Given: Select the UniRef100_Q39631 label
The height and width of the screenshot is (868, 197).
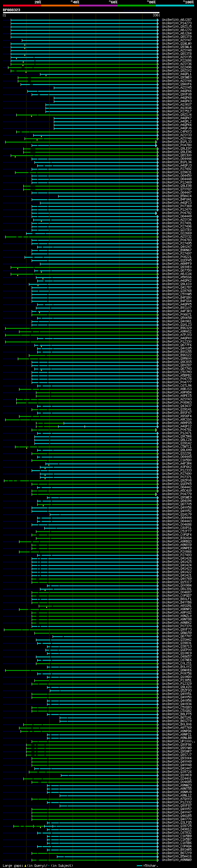Looking at the screenshot, I should click(x=177, y=172).
